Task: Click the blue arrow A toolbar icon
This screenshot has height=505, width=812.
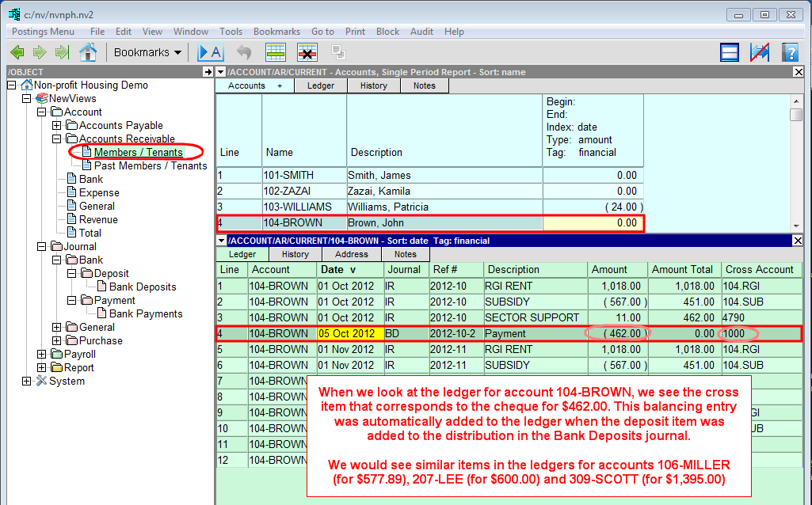Action: (x=211, y=52)
